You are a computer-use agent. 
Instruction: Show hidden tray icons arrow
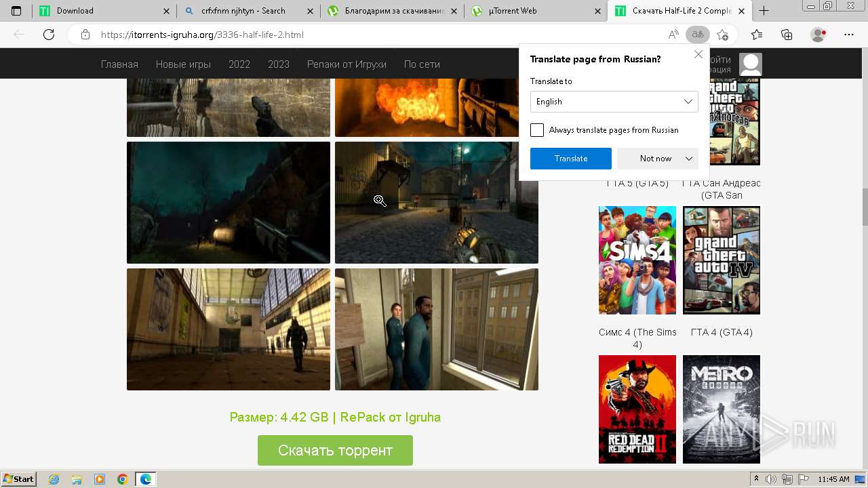(x=756, y=479)
